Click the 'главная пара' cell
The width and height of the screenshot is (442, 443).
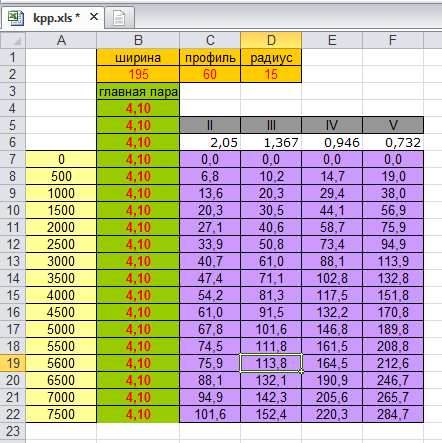point(138,91)
